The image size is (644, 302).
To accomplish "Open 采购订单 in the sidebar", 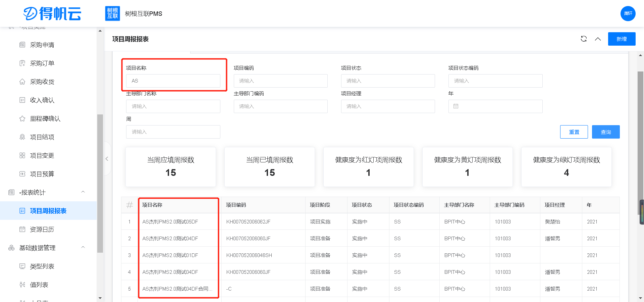I will click(42, 63).
